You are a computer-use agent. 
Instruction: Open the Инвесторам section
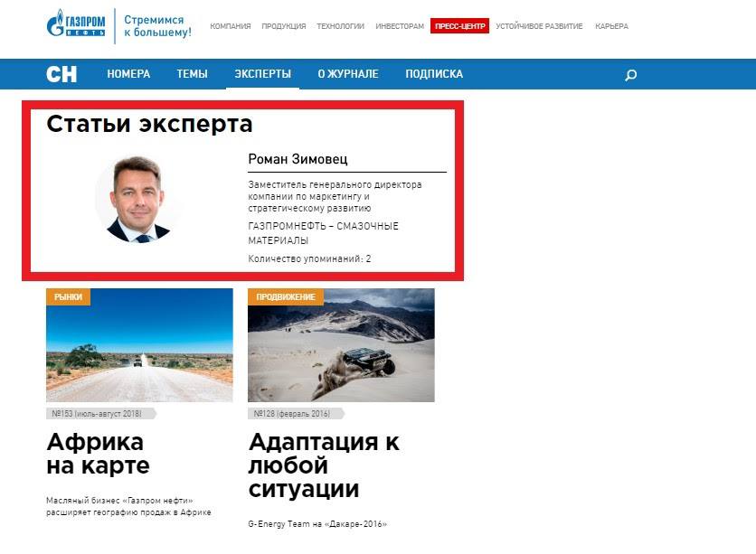tap(400, 26)
